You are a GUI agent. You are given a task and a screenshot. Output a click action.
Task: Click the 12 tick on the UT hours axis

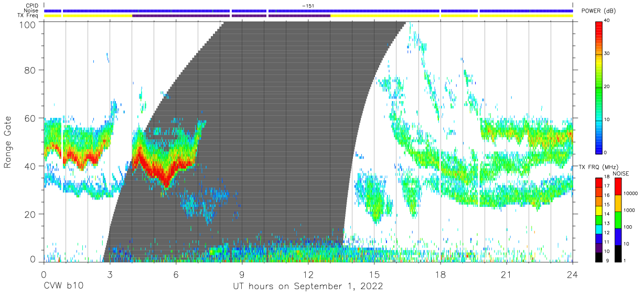point(308,273)
